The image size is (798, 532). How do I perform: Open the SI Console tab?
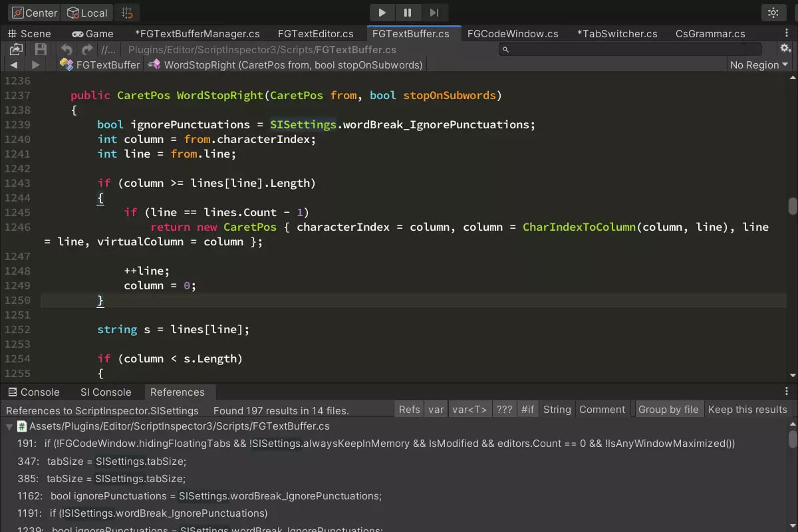[x=105, y=392]
